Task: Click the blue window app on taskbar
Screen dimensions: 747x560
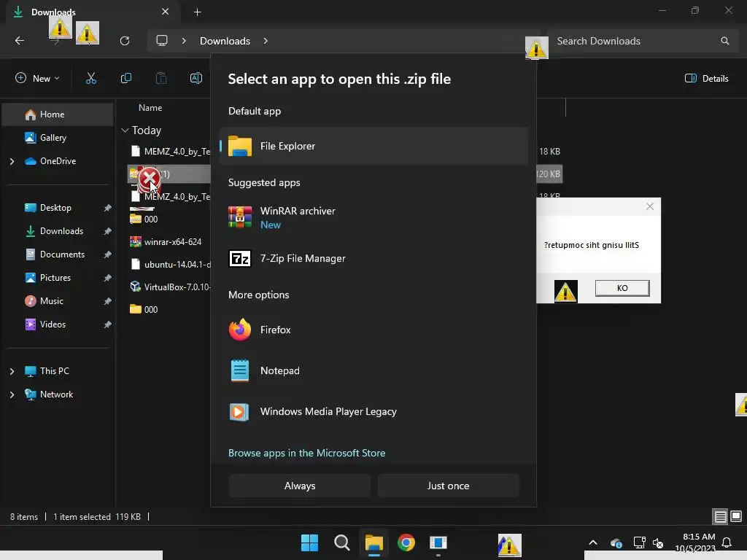Action: [438, 542]
